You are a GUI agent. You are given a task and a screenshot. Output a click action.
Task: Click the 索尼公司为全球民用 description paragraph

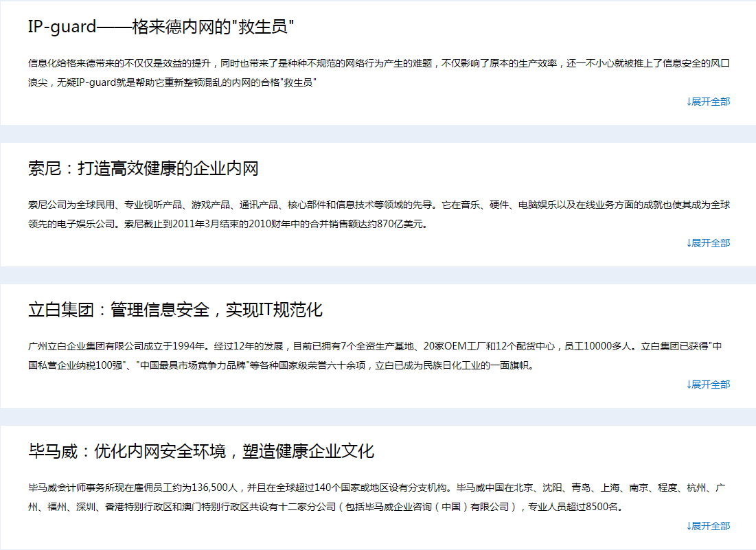pyautogui.click(x=378, y=205)
